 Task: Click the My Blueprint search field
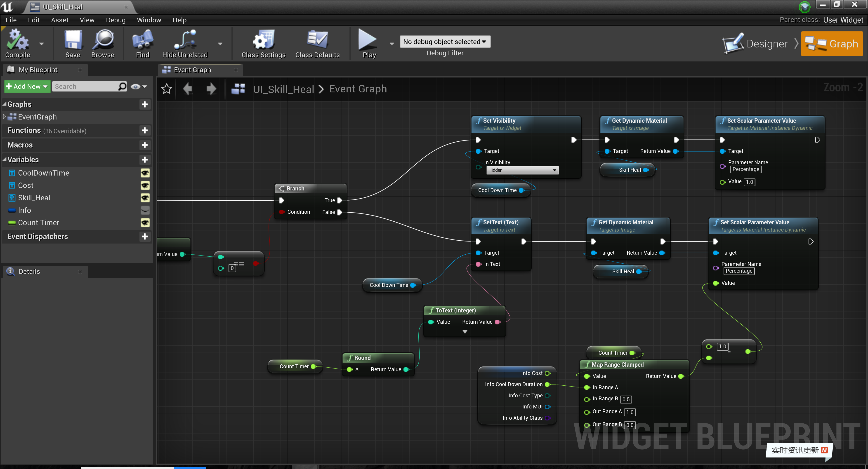coord(88,86)
